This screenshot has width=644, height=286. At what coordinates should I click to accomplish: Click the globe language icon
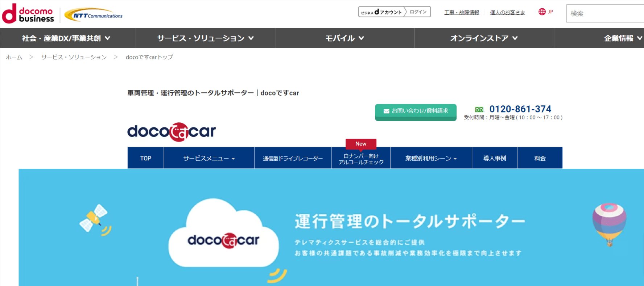542,12
